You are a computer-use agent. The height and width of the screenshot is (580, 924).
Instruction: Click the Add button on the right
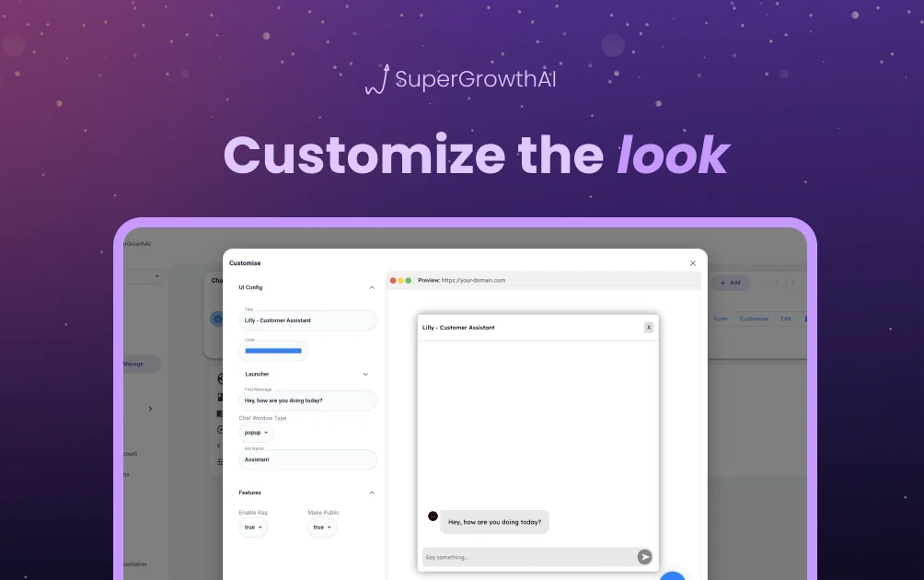pos(731,283)
